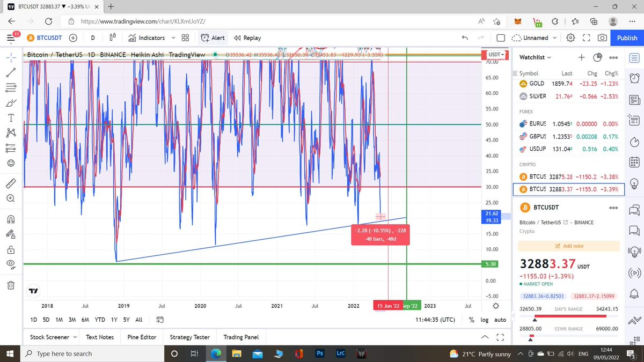The width and height of the screenshot is (644, 362).
Task: Select the All time range
Action: click(139, 320)
